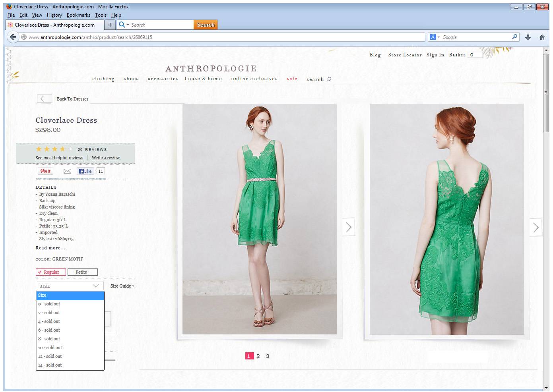Image resolution: width=553 pixels, height=392 pixels.
Task: Click the back-view dress photo
Action: [447, 219]
